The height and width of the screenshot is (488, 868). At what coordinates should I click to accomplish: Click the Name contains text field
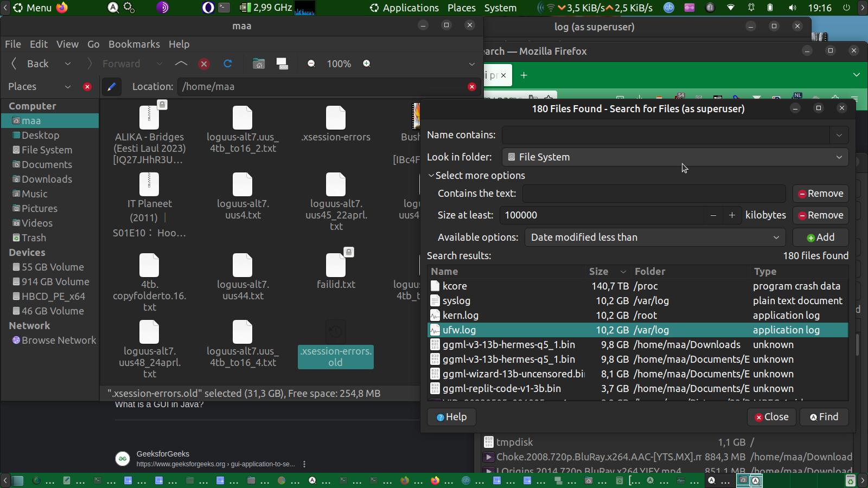(665, 135)
